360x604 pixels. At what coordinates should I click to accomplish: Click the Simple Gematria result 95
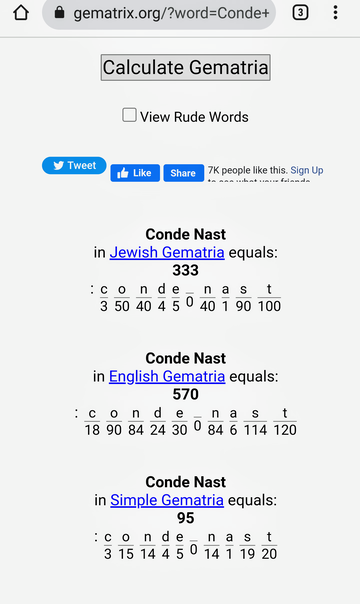(186, 518)
